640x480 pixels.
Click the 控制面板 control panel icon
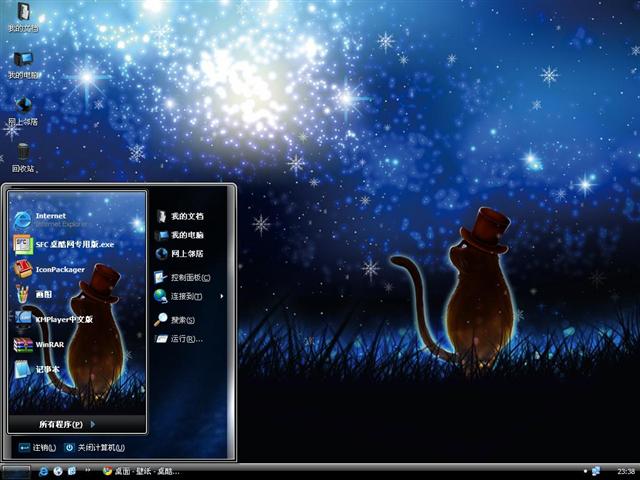pyautogui.click(x=160, y=277)
